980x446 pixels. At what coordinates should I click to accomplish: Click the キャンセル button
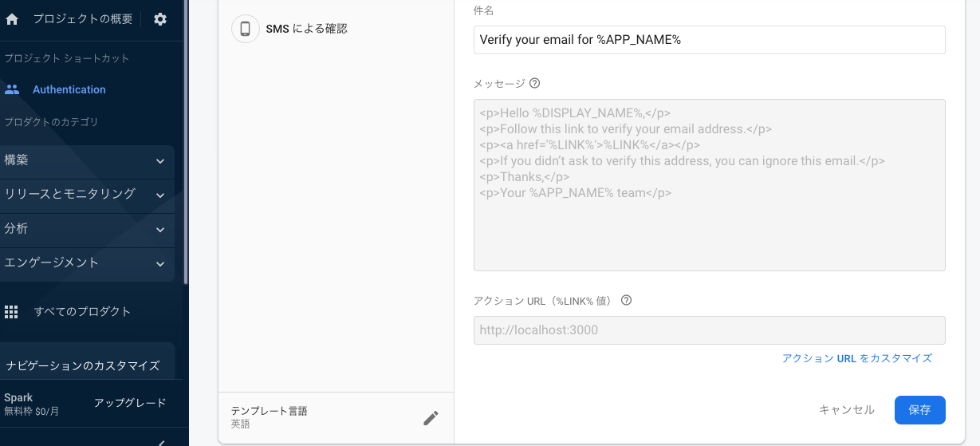pos(846,409)
